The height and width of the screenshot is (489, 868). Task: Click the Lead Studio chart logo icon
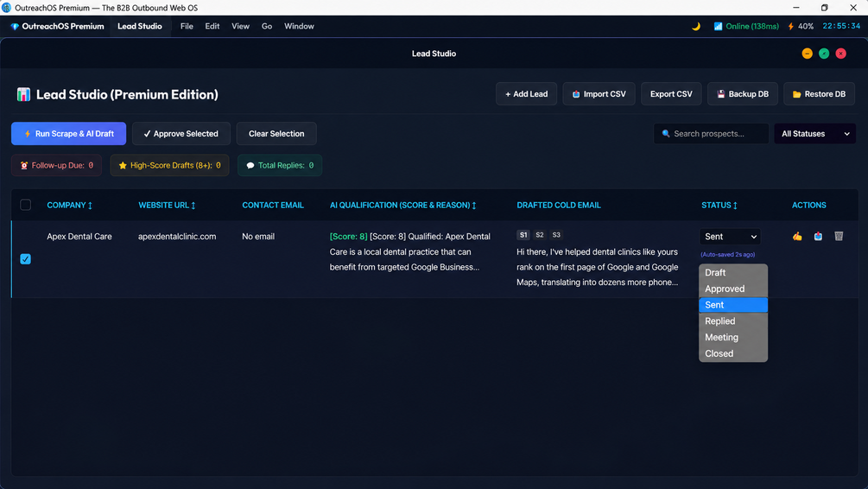[23, 94]
